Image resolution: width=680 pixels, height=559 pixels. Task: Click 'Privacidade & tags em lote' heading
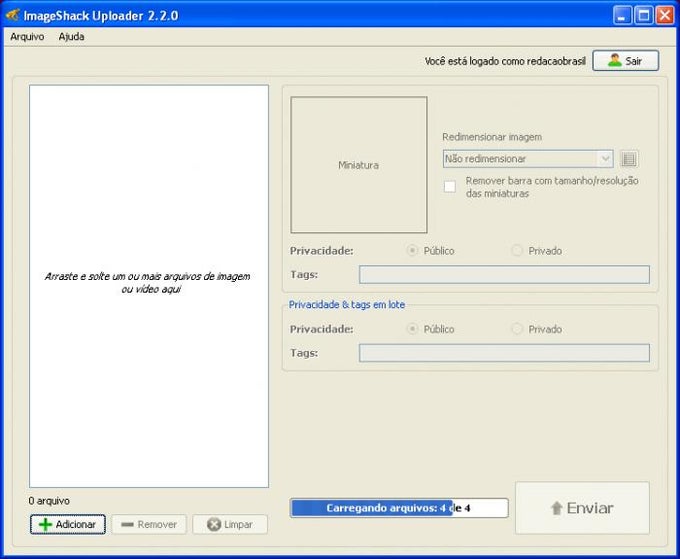[347, 305]
